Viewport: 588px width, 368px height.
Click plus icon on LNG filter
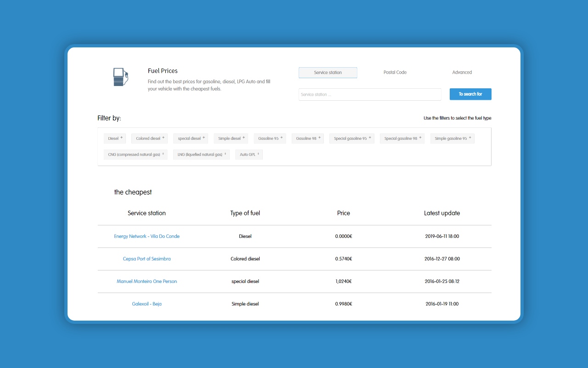point(225,154)
